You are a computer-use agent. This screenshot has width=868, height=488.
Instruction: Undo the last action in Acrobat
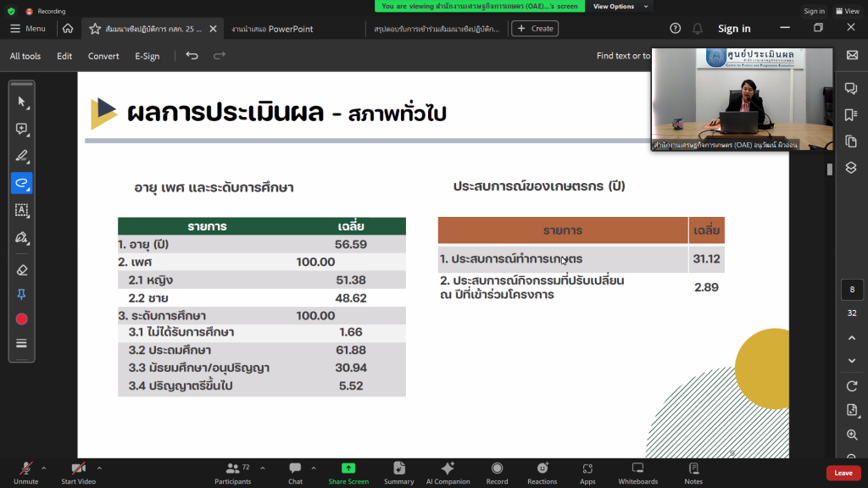[192, 55]
